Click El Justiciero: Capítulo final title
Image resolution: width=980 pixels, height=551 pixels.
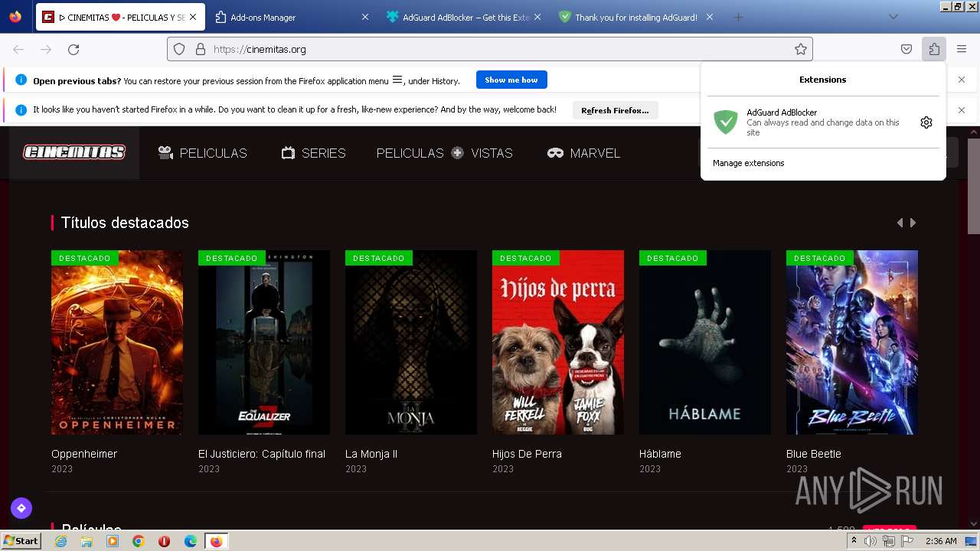(x=262, y=454)
